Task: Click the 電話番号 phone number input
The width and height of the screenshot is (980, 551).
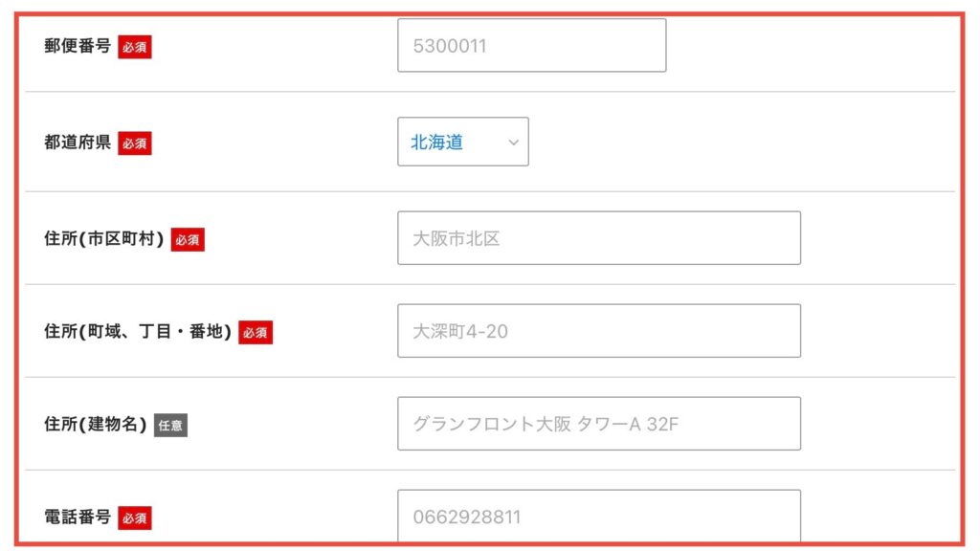Action: click(599, 516)
